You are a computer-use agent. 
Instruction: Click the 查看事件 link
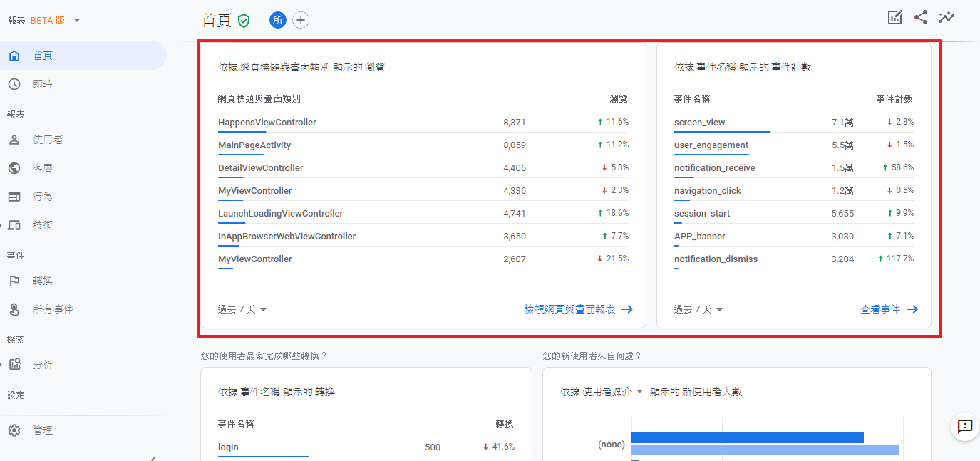click(x=882, y=309)
